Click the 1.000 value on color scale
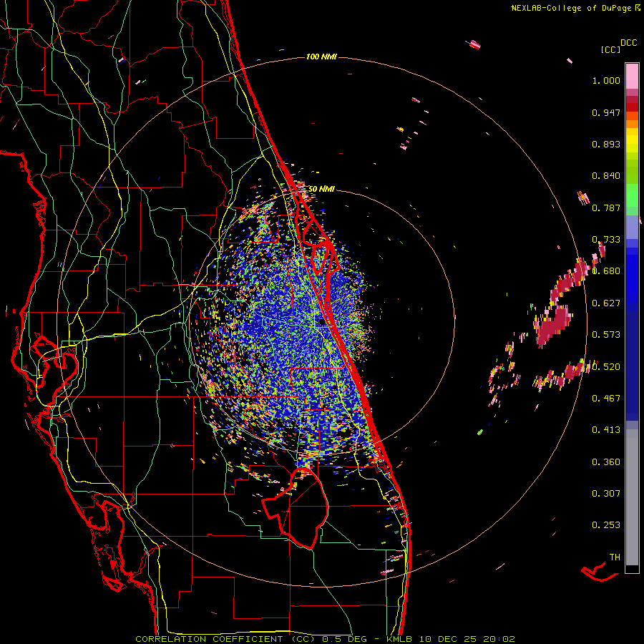This screenshot has height=644, width=644. click(606, 80)
